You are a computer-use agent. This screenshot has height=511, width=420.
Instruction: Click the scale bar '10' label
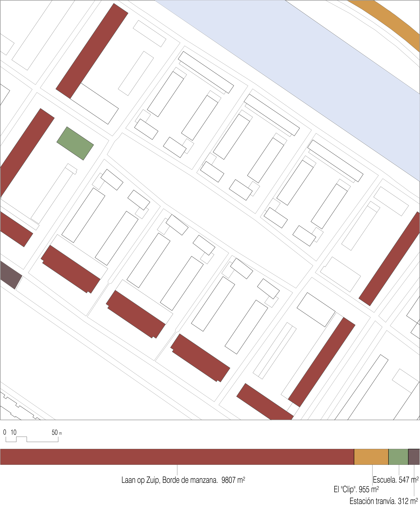[x=14, y=433]
